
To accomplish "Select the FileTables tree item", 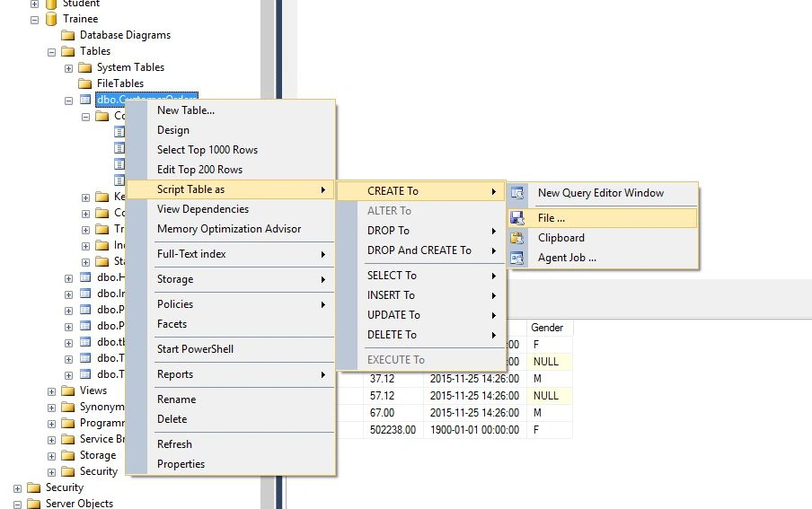I will click(120, 83).
